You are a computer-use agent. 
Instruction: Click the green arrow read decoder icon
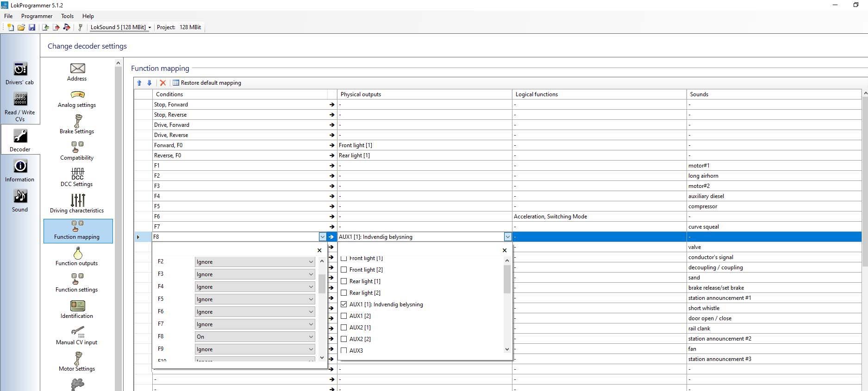pyautogui.click(x=45, y=27)
